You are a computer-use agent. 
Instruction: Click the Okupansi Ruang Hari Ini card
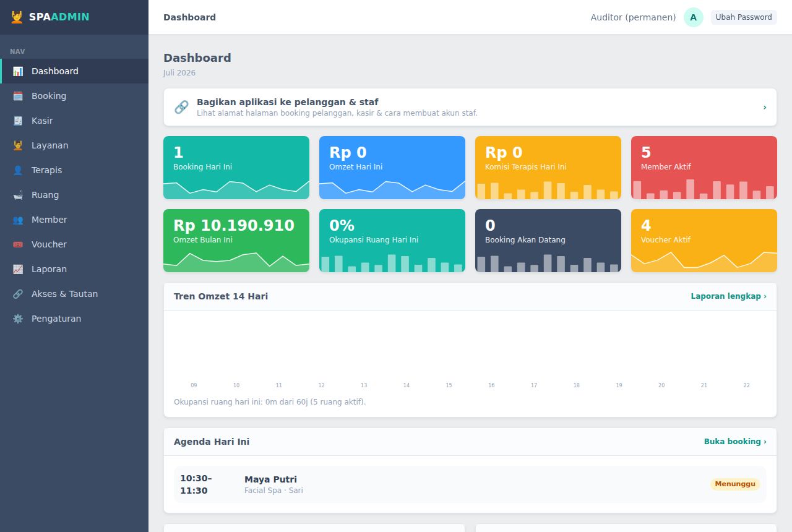point(392,241)
